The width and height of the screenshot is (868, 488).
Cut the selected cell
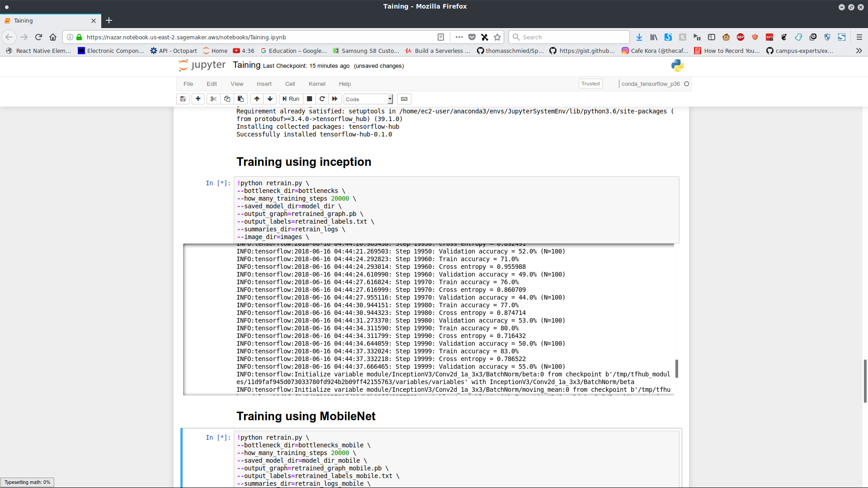[x=213, y=99]
